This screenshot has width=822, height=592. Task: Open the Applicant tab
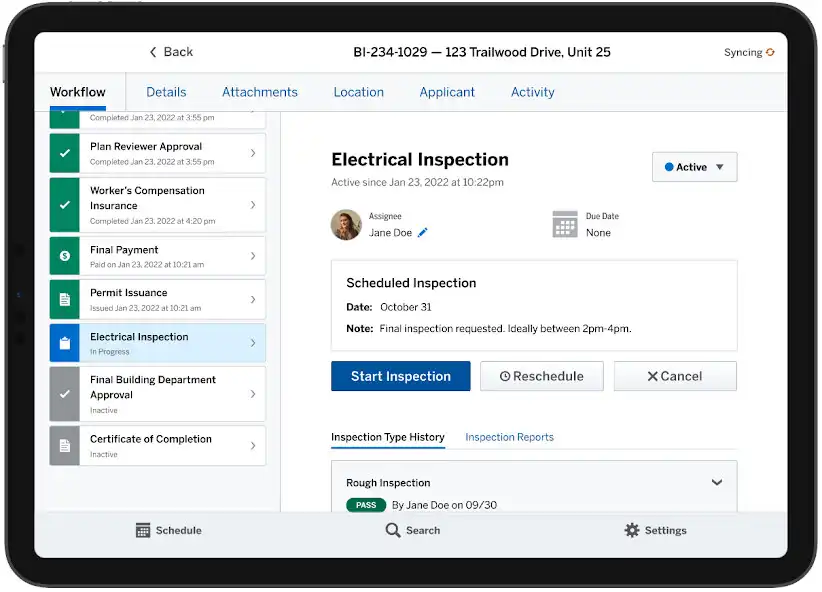447,92
